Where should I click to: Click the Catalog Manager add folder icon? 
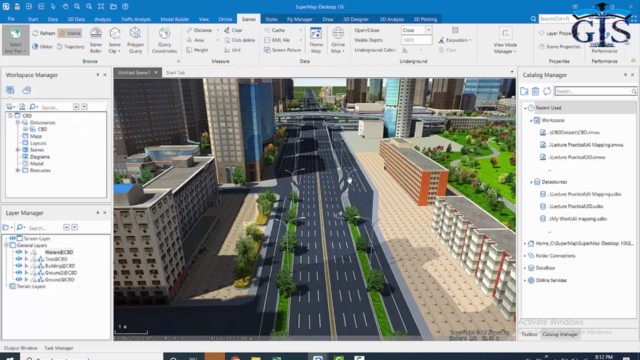[x=524, y=91]
